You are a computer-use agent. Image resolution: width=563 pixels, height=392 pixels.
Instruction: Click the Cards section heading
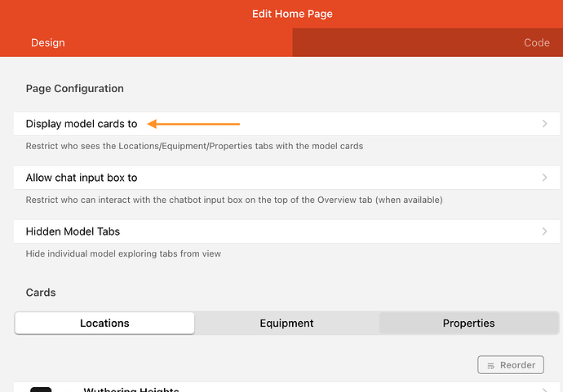pyautogui.click(x=41, y=292)
